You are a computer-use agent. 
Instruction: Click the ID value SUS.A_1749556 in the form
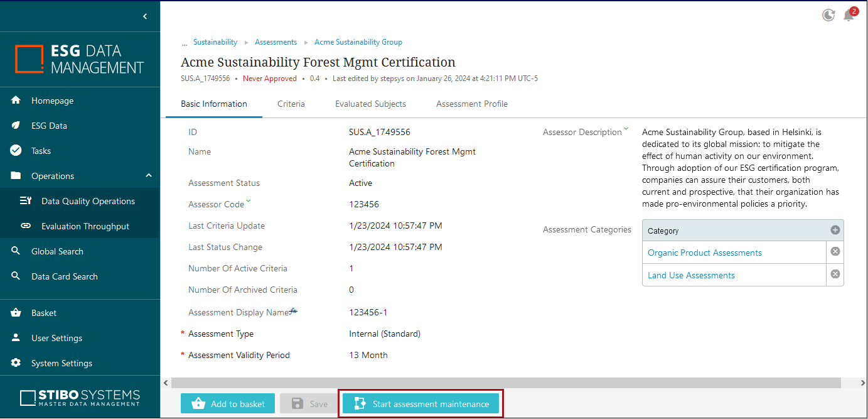(380, 132)
